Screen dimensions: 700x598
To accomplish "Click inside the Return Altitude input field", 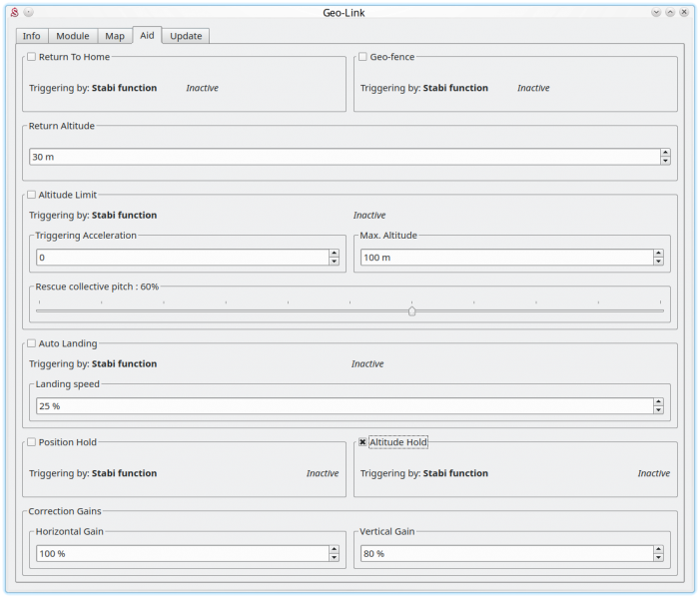I will pos(340,157).
